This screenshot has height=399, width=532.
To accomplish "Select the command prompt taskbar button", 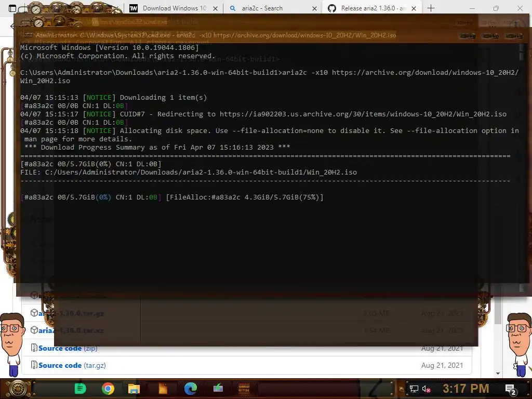I will coord(244,389).
